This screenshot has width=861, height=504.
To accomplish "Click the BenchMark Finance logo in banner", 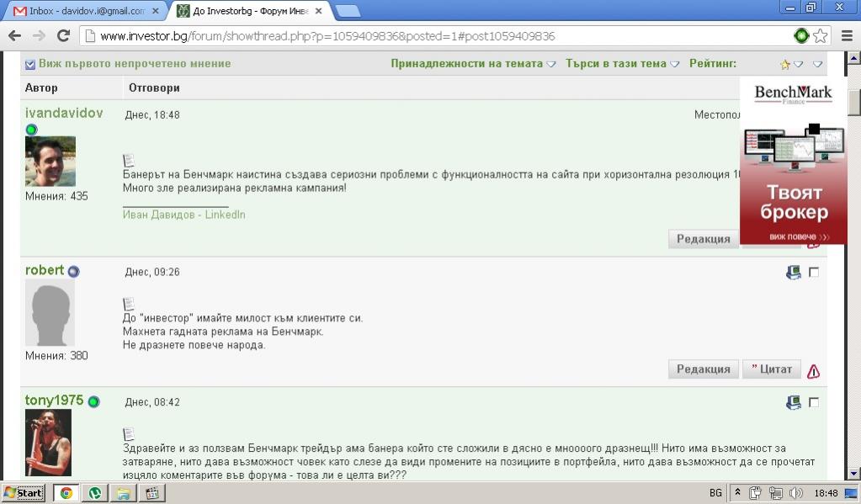I will pos(793,93).
